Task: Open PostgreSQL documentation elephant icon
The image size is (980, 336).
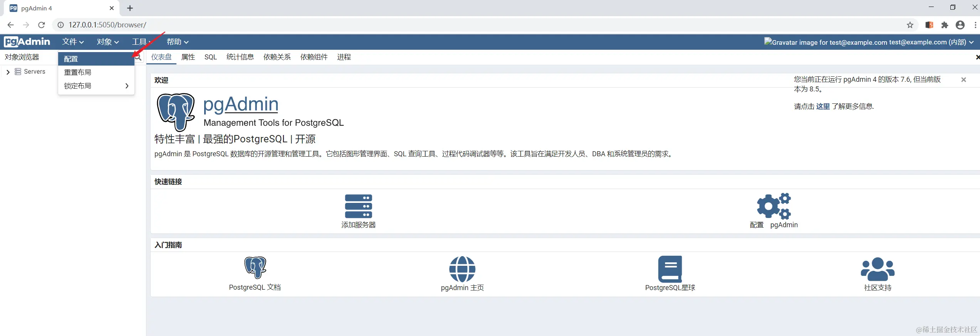Action: (255, 267)
